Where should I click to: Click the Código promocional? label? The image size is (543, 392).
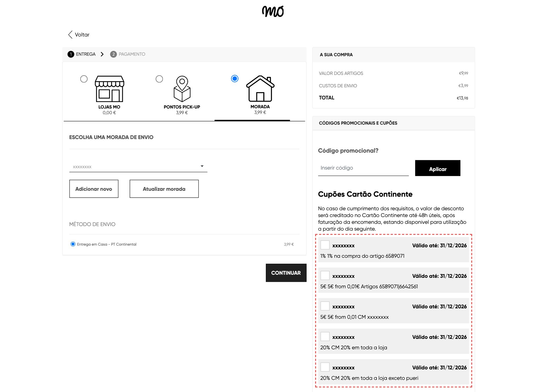tap(348, 151)
